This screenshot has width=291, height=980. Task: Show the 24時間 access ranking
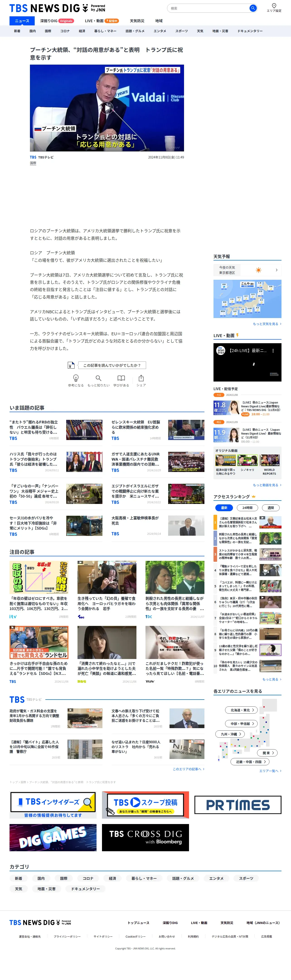(x=247, y=508)
